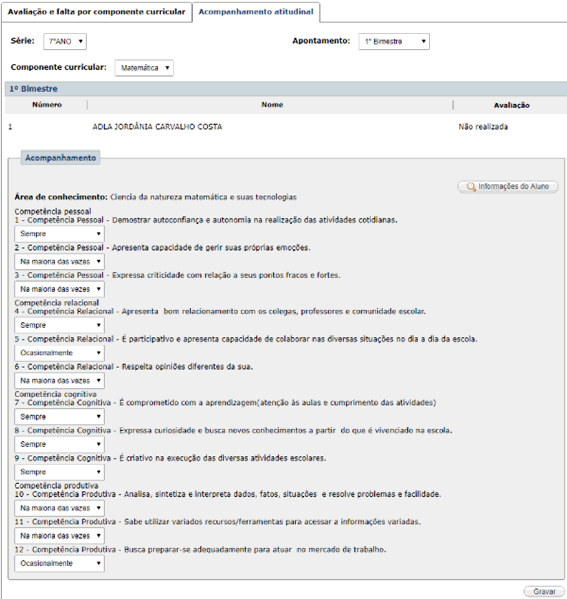Open the dropdown under item 3 criticidade
Screen dimensions: 567x599
pyautogui.click(x=60, y=289)
